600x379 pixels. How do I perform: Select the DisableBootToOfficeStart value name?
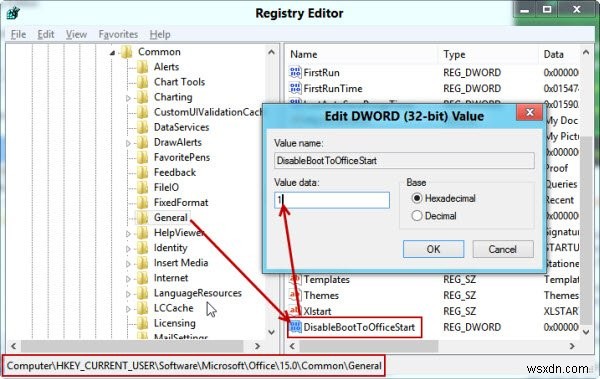coord(359,327)
